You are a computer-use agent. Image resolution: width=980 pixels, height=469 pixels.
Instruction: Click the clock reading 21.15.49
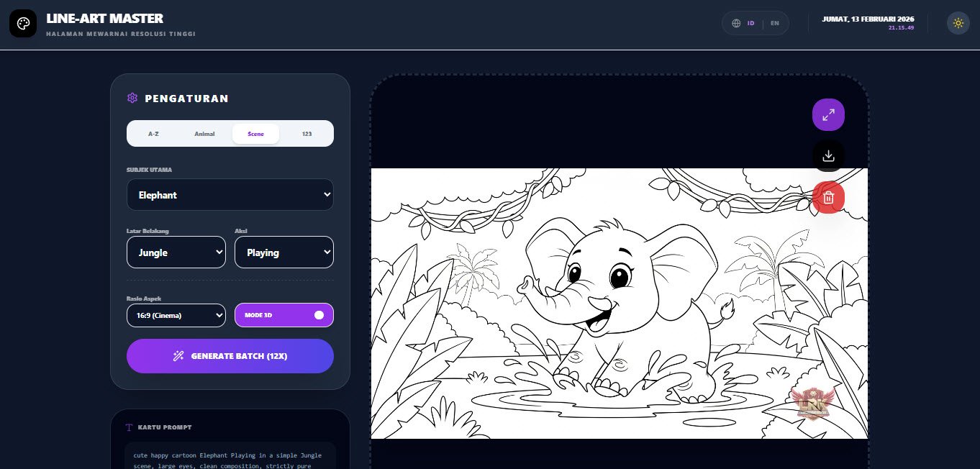(x=902, y=27)
